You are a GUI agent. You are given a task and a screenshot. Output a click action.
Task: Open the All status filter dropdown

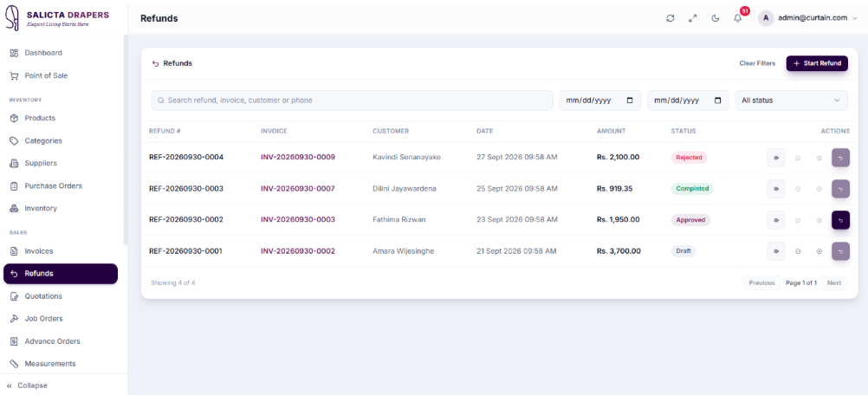tap(791, 100)
